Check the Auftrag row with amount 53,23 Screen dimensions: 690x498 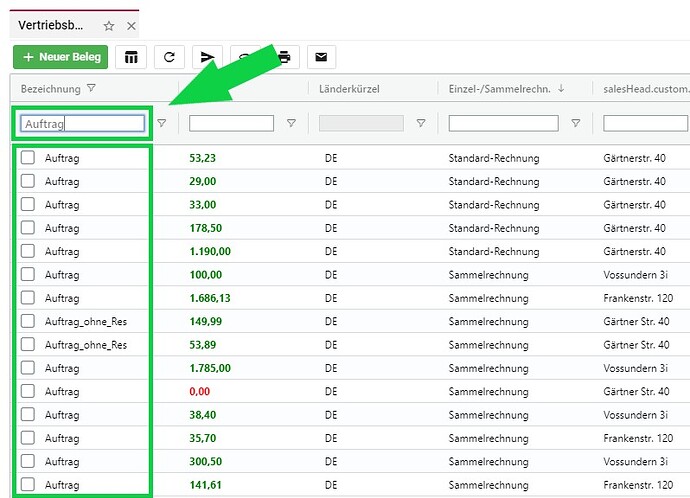pyautogui.click(x=28, y=158)
